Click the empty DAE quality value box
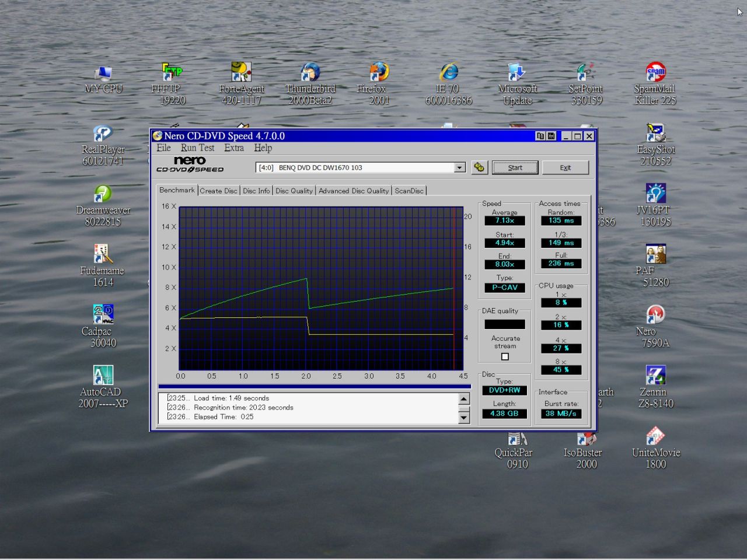Screen dimensions: 747x560 tap(505, 324)
